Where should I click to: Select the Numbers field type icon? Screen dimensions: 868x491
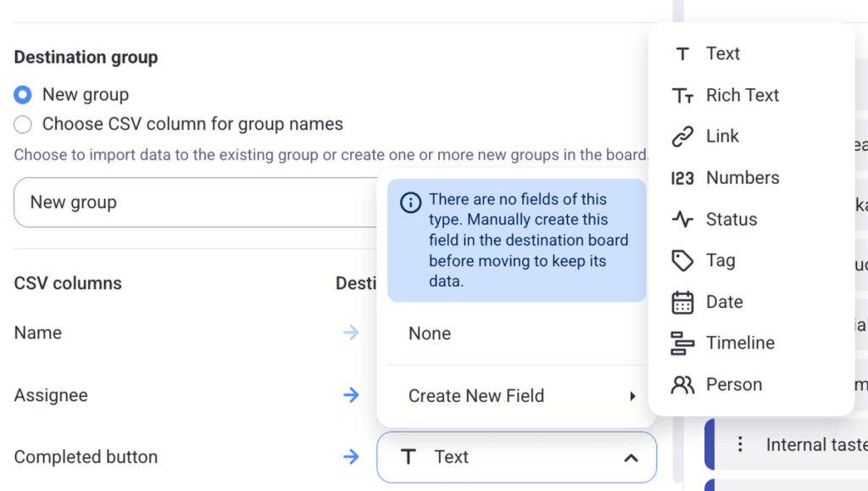682,177
